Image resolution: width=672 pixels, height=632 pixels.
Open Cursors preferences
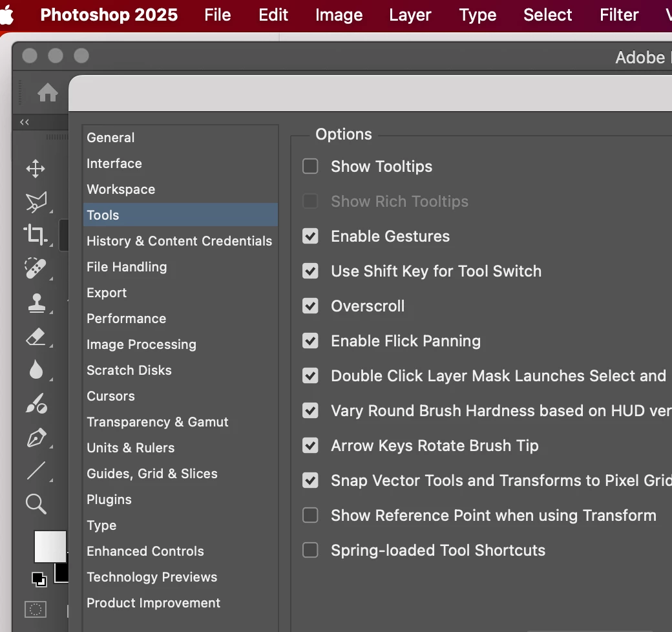click(x=180, y=396)
